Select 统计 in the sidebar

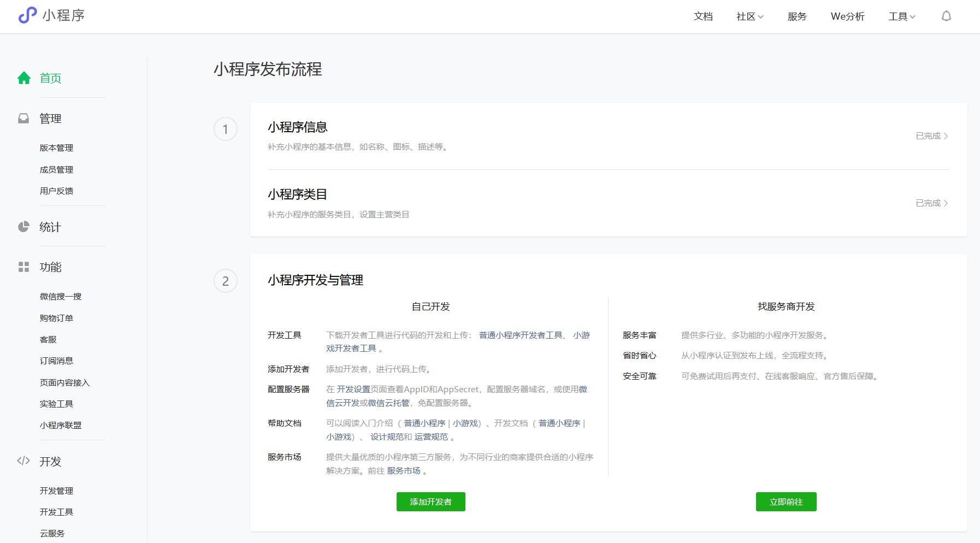pyautogui.click(x=50, y=227)
